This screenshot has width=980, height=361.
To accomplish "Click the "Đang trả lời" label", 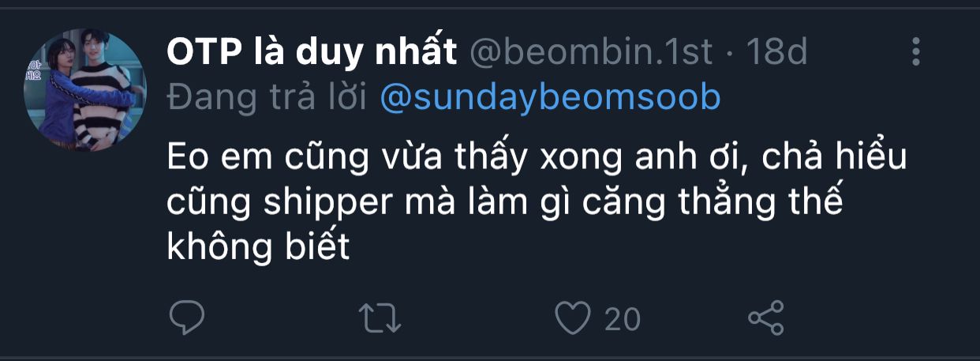I will (267, 97).
